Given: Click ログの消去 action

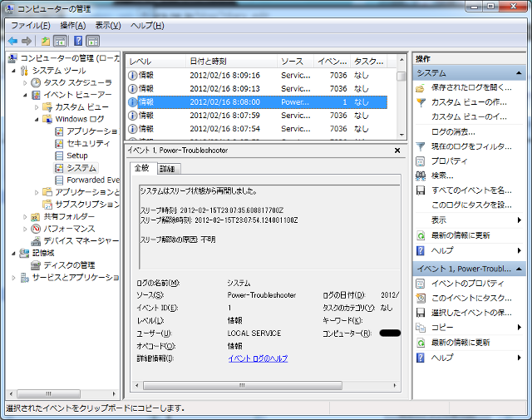Looking at the screenshot, I should 453,131.
